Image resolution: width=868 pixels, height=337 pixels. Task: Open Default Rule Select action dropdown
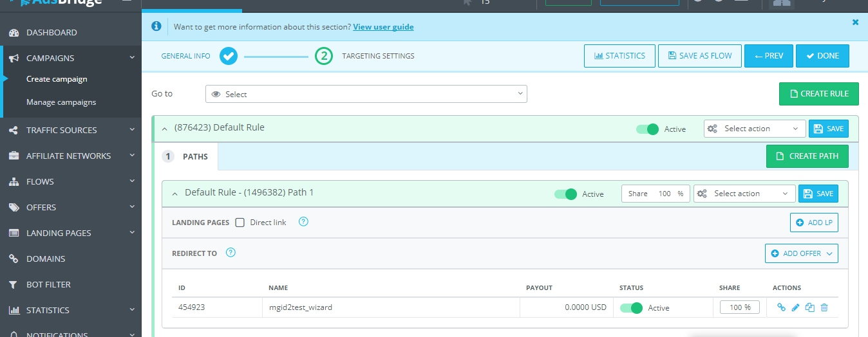pos(754,129)
